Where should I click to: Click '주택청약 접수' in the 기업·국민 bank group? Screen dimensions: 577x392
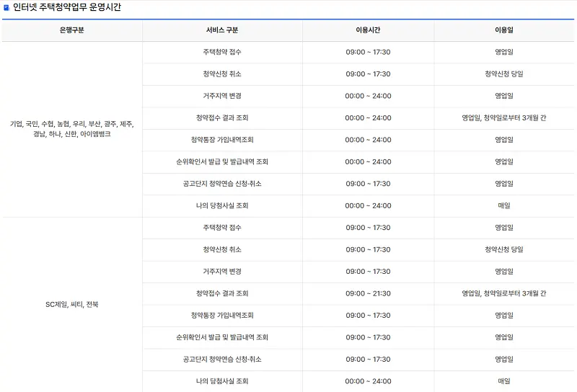pos(222,52)
